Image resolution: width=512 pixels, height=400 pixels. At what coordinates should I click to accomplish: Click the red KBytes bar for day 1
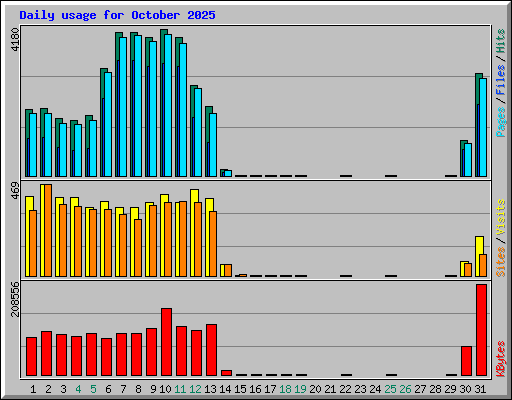click(x=31, y=356)
